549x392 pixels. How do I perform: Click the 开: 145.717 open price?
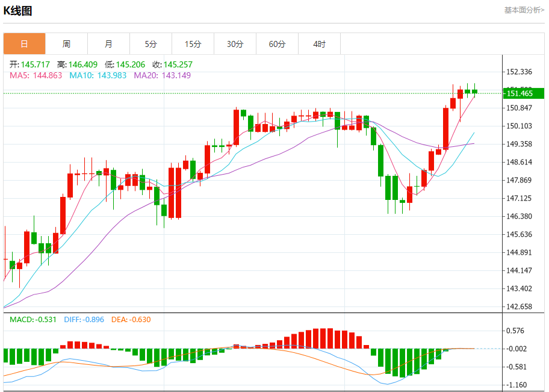coord(29,64)
